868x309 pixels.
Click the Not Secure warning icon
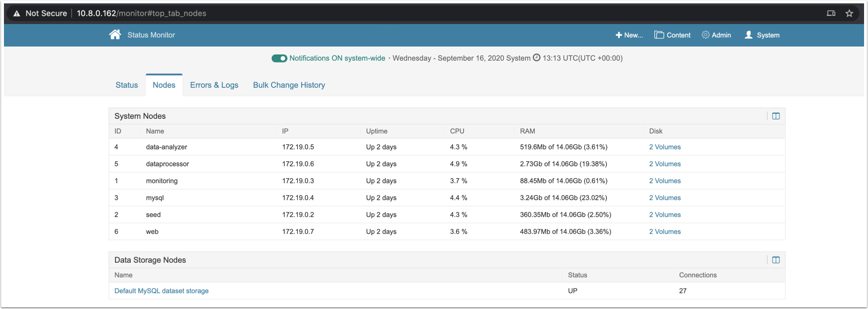pyautogui.click(x=17, y=13)
